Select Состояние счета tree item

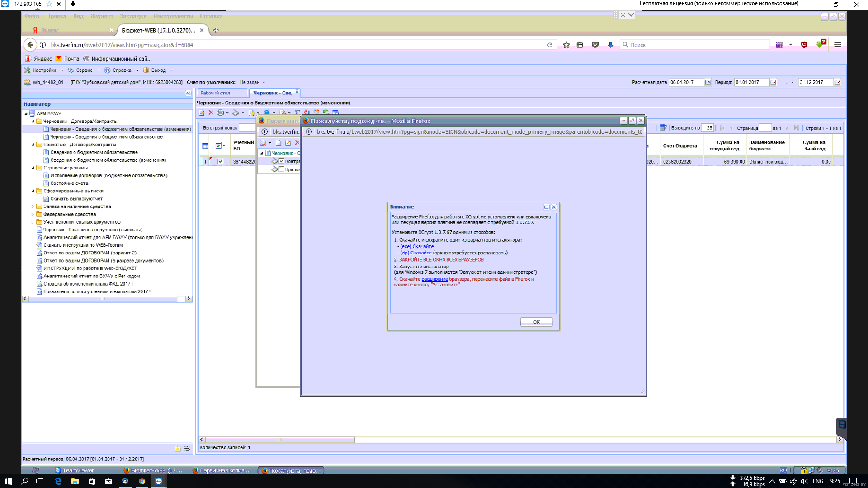tap(69, 183)
